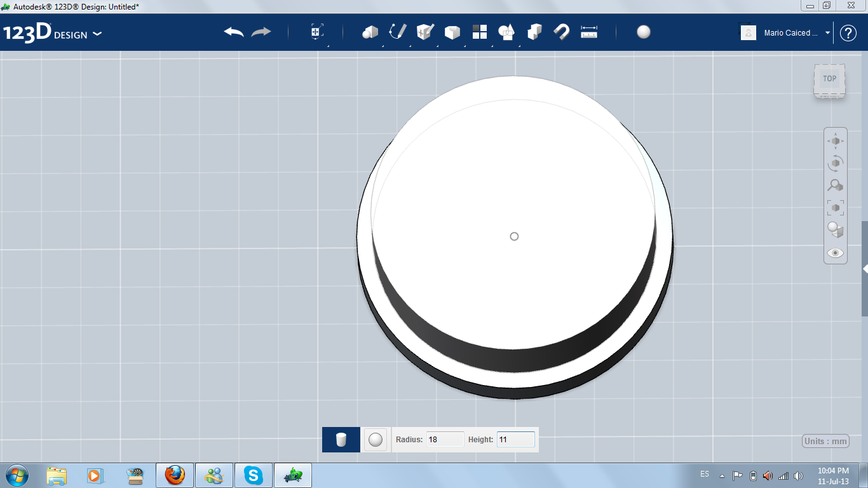
Task: Click the network signal tray icon
Action: 783,475
